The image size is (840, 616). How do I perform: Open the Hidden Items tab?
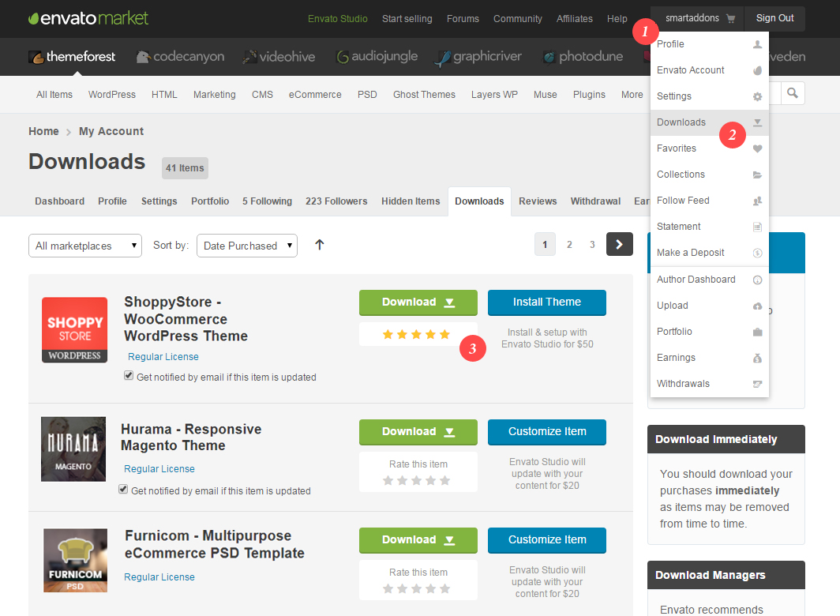pyautogui.click(x=411, y=201)
